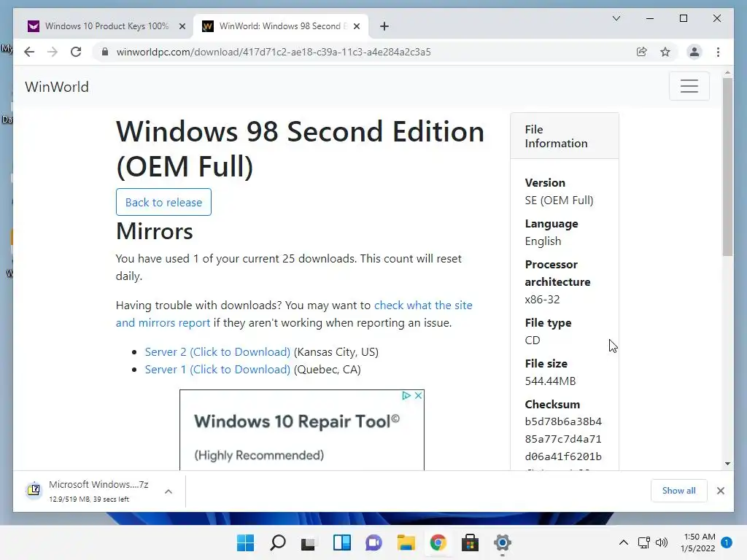Click scrollbar down arrow
Screen dimensions: 747x560
point(727,463)
